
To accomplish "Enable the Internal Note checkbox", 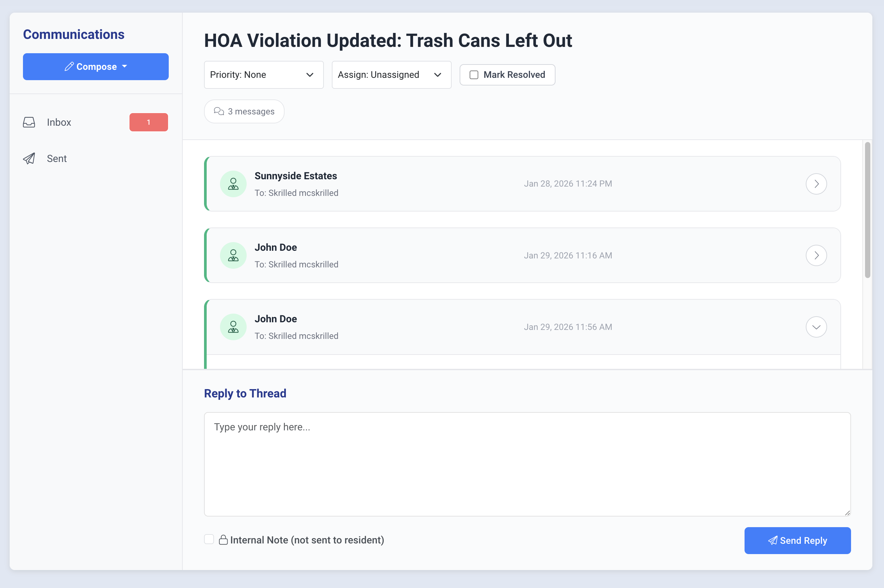I will click(209, 539).
